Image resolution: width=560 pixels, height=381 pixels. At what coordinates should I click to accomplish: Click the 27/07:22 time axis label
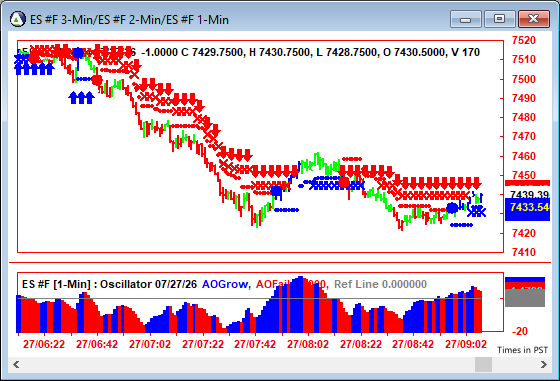203,344
